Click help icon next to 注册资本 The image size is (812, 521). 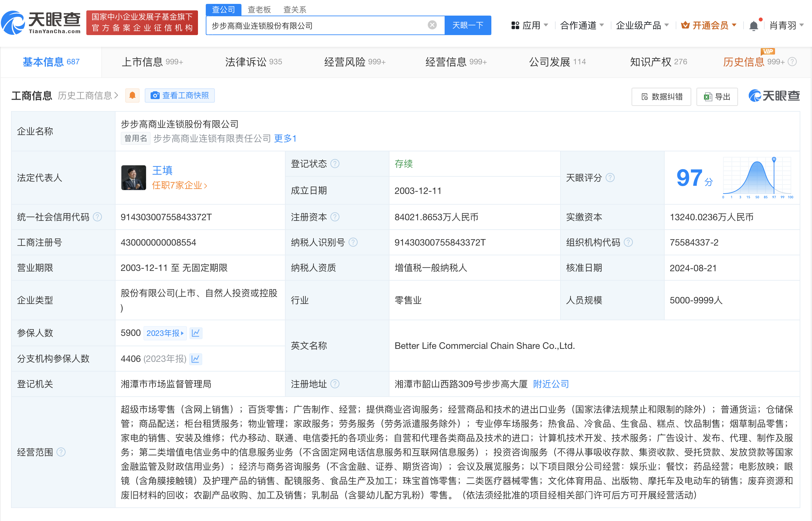coord(335,217)
